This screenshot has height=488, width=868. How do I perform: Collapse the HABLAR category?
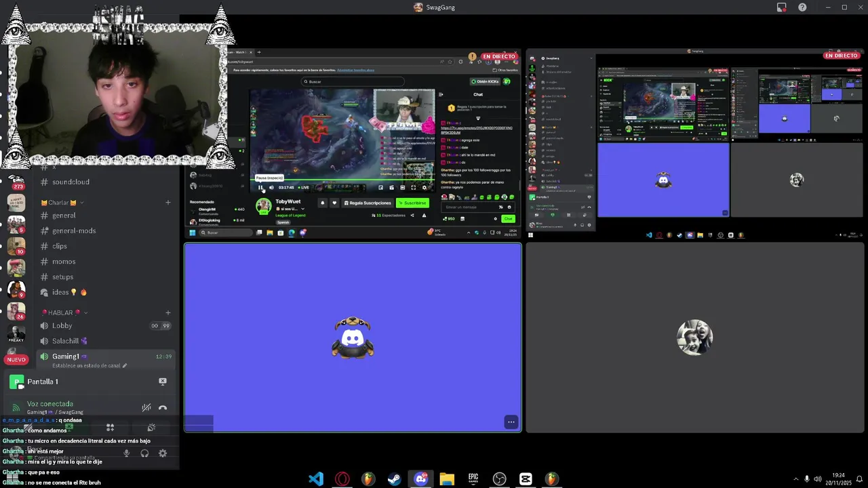[64, 312]
